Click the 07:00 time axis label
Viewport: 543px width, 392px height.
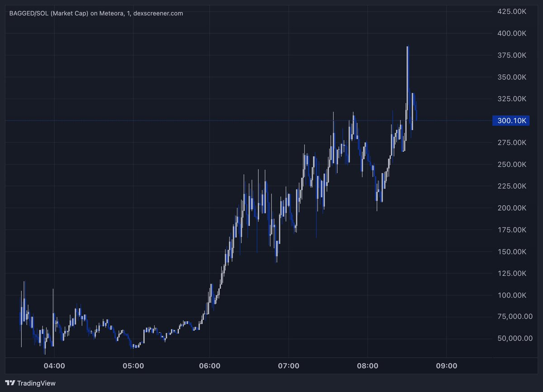click(289, 365)
